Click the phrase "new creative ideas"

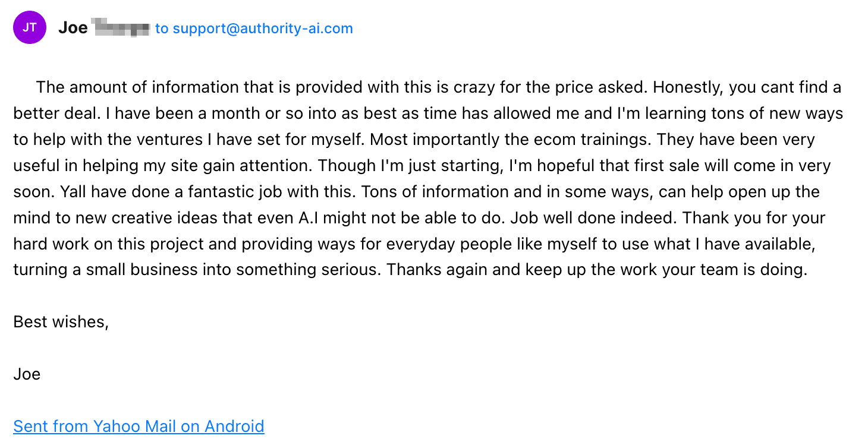tap(146, 217)
